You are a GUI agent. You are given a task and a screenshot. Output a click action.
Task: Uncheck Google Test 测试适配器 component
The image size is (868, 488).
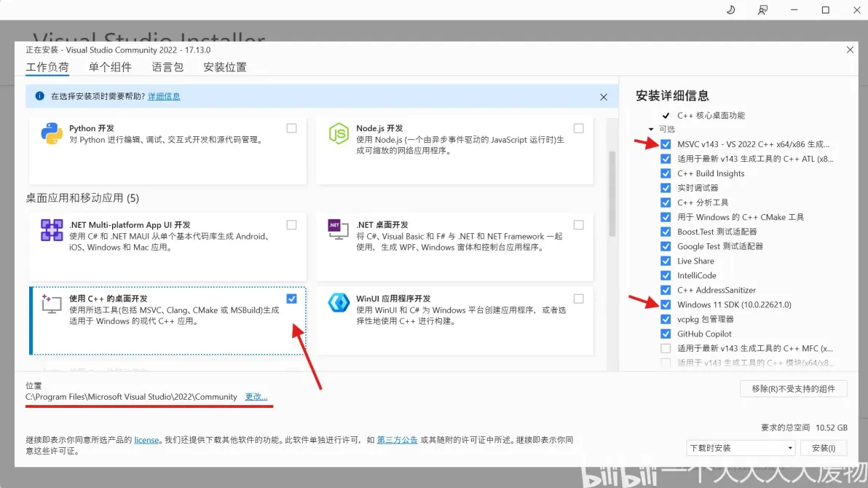click(x=666, y=246)
